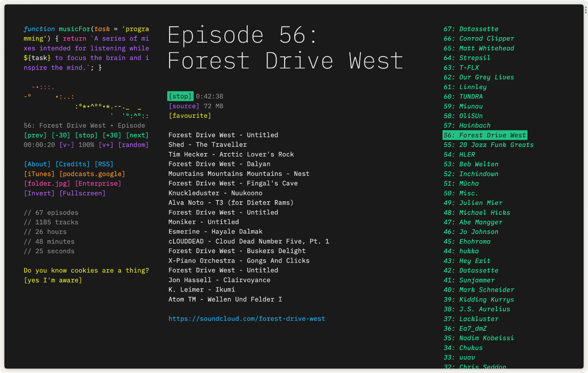
Task: Select episode 39: Kidding Kurrys
Action: pos(479,299)
